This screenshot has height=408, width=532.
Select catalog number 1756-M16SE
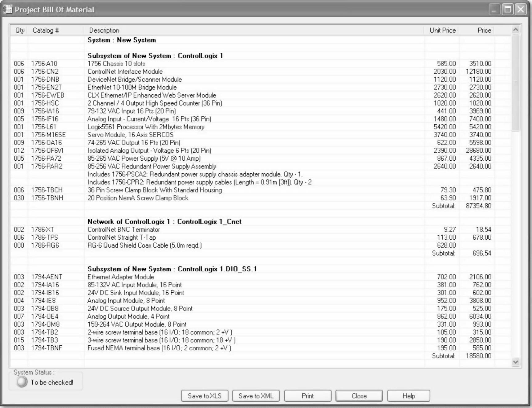point(48,135)
